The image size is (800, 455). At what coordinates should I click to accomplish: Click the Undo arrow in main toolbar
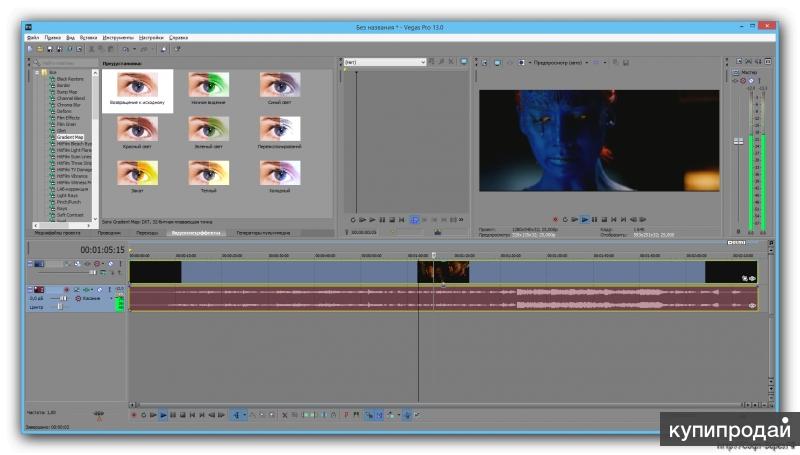125,49
